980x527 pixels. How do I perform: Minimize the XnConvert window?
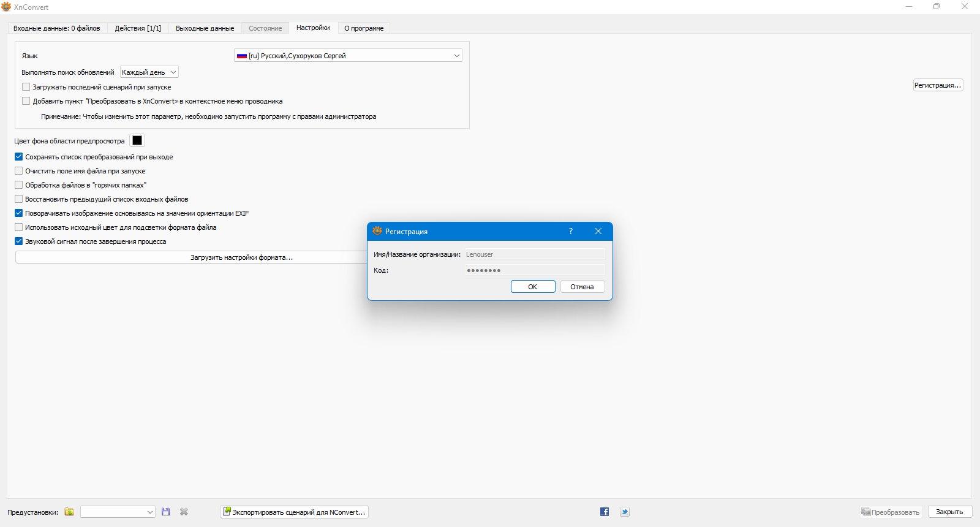(909, 7)
